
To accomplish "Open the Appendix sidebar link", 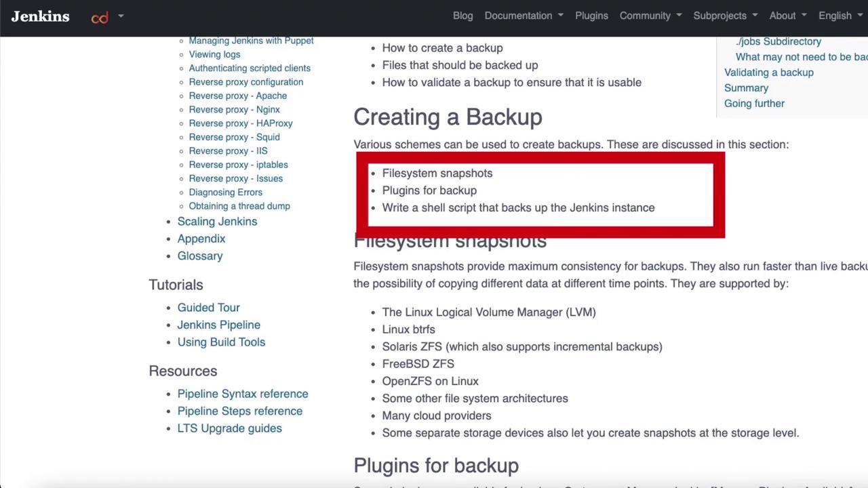I will coord(201,239).
